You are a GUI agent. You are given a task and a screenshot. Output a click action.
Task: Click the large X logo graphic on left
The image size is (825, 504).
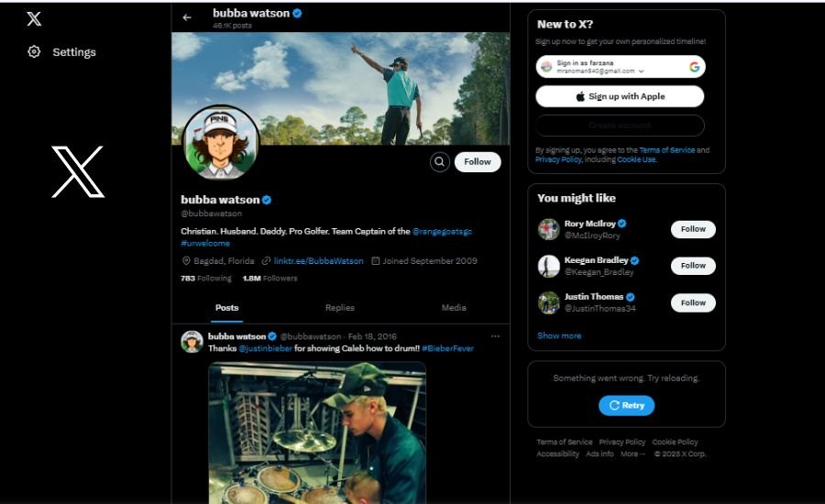[x=78, y=172]
